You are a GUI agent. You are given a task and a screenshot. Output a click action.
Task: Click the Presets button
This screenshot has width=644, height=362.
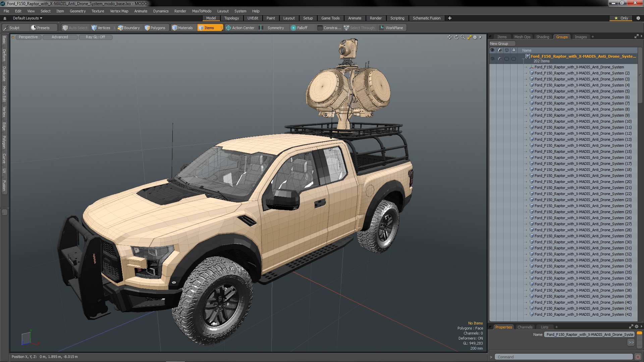tap(41, 28)
